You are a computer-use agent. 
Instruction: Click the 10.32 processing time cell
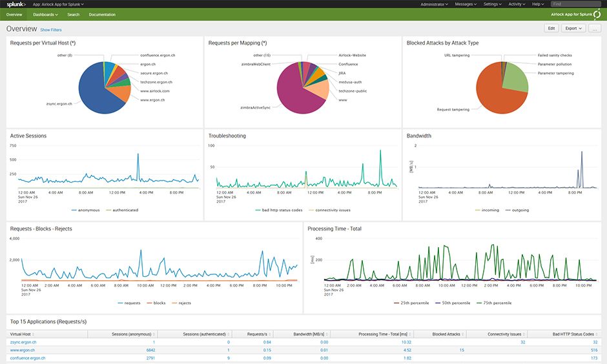[406, 342]
